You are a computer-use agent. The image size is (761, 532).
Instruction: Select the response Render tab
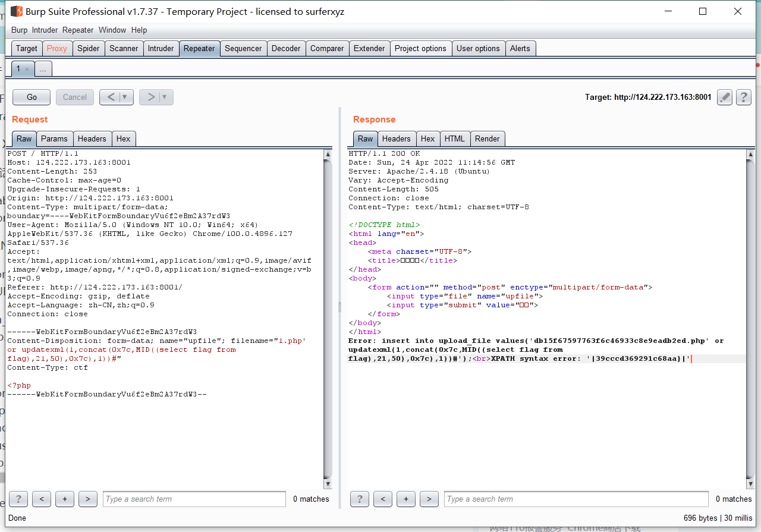click(x=488, y=138)
